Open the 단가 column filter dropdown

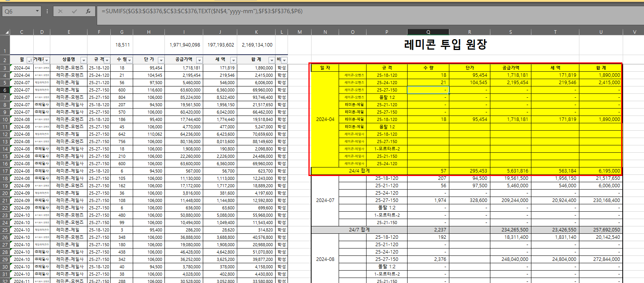(x=161, y=60)
